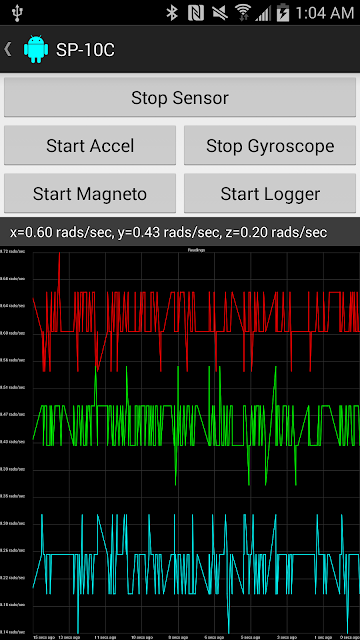Tap the USB connection status icon

point(18,13)
